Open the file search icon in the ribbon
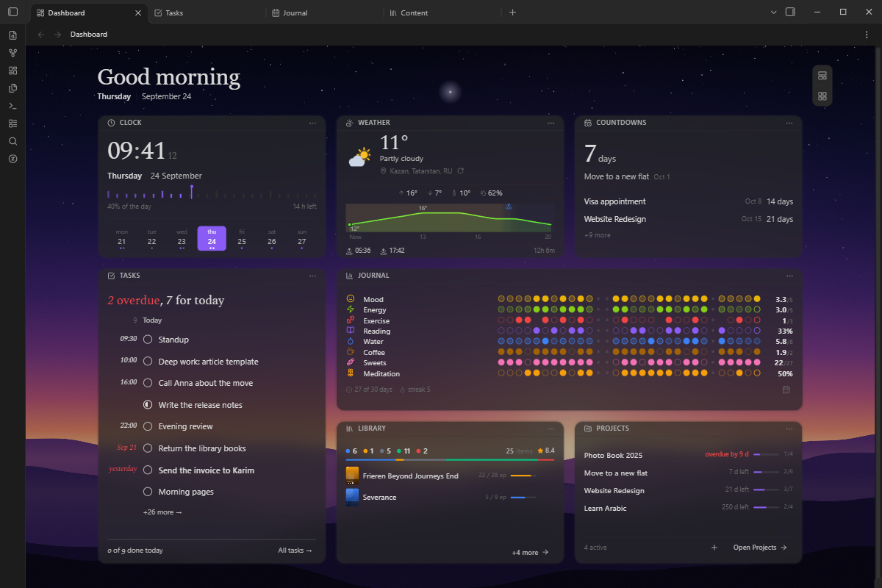The image size is (882, 588). [x=12, y=35]
